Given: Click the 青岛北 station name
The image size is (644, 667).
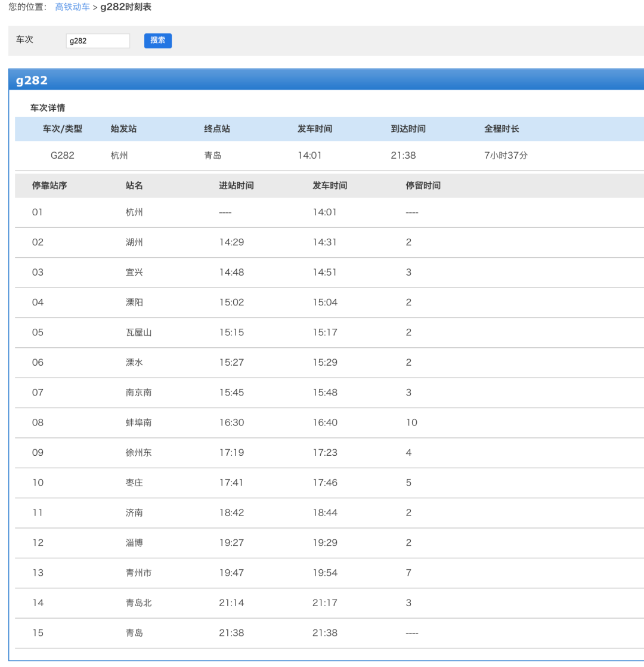Looking at the screenshot, I should [x=138, y=603].
